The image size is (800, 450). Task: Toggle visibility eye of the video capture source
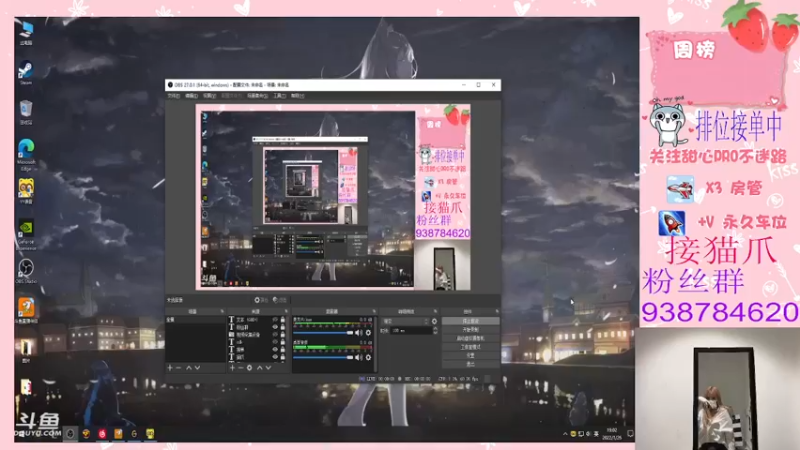[276, 335]
